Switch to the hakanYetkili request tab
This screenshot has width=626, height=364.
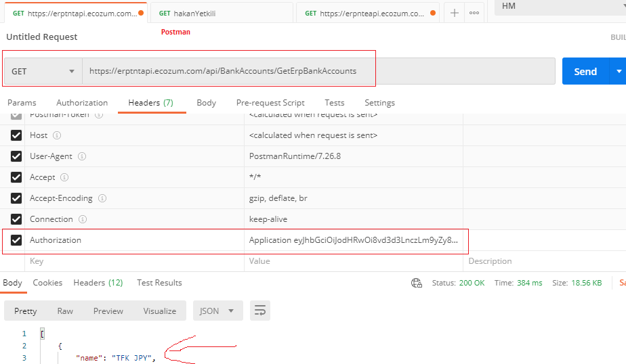(x=222, y=13)
